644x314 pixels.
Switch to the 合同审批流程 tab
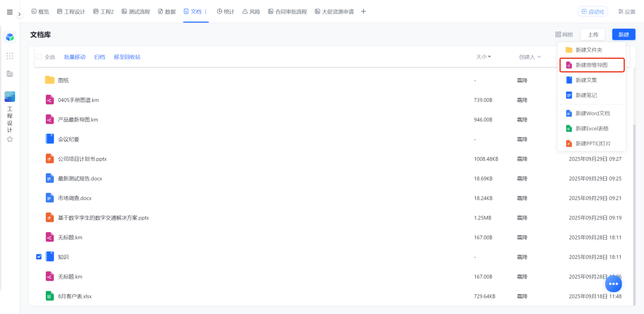(x=287, y=12)
